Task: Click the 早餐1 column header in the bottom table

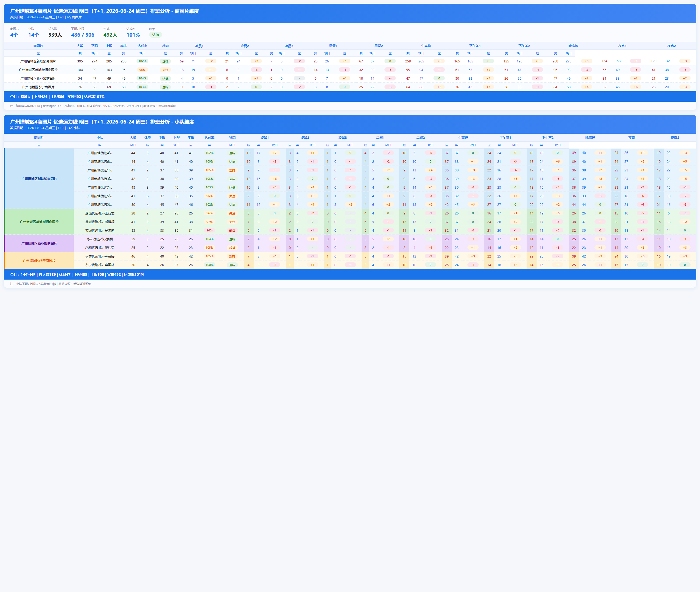Action: tap(380, 138)
